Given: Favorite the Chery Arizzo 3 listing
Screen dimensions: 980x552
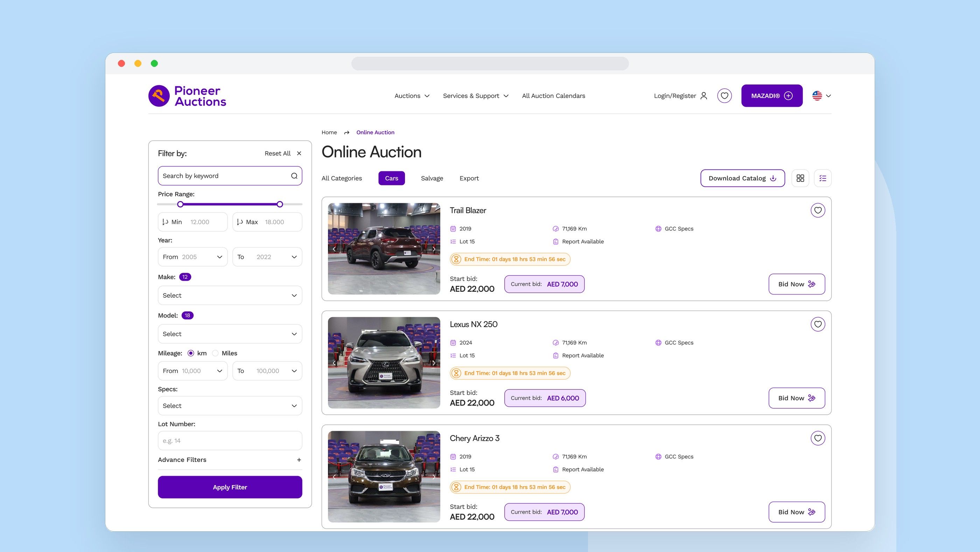Looking at the screenshot, I should click(x=818, y=438).
